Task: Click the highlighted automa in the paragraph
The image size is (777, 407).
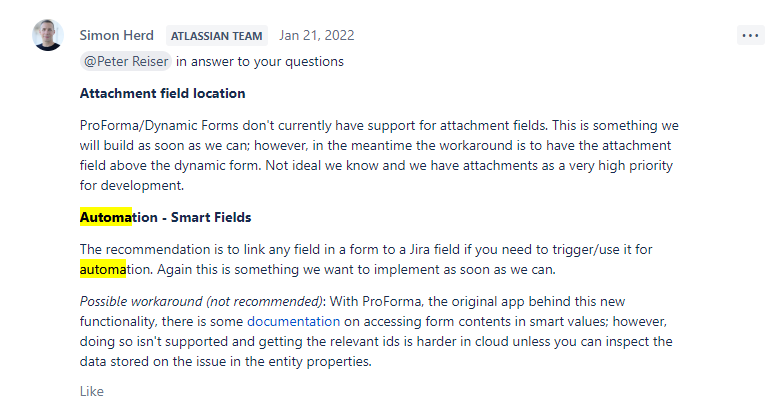Action: point(103,269)
